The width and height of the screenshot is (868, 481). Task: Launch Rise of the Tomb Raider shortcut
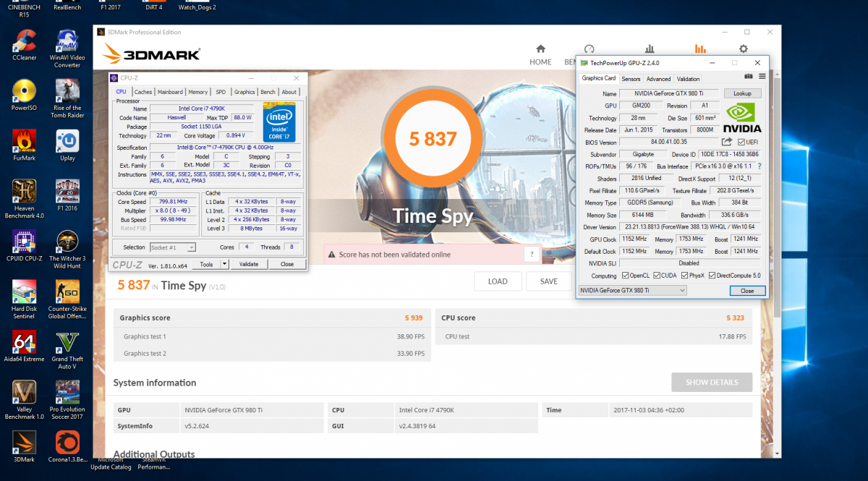point(67,99)
